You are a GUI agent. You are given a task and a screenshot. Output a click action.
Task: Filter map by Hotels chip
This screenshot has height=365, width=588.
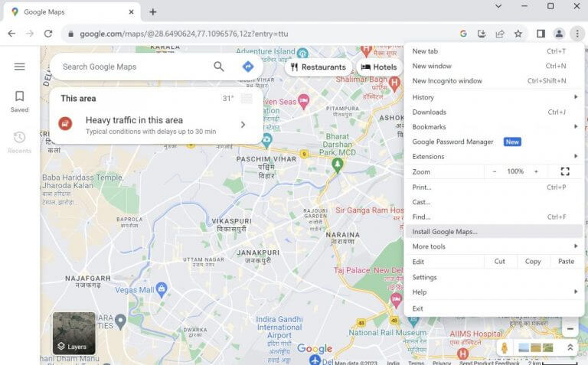(x=379, y=67)
